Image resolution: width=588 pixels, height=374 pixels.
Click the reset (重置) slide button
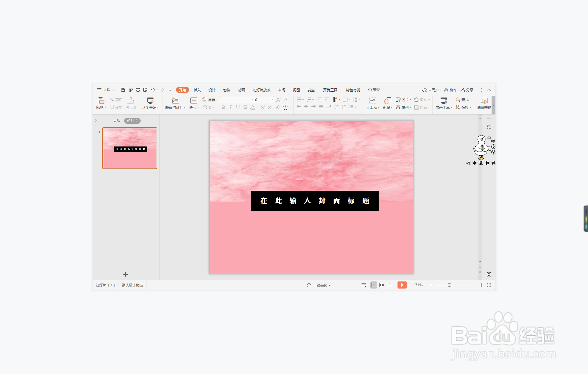tap(209, 100)
